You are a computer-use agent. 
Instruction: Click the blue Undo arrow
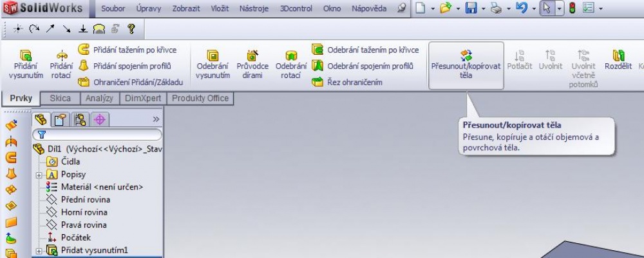pyautogui.click(x=522, y=8)
